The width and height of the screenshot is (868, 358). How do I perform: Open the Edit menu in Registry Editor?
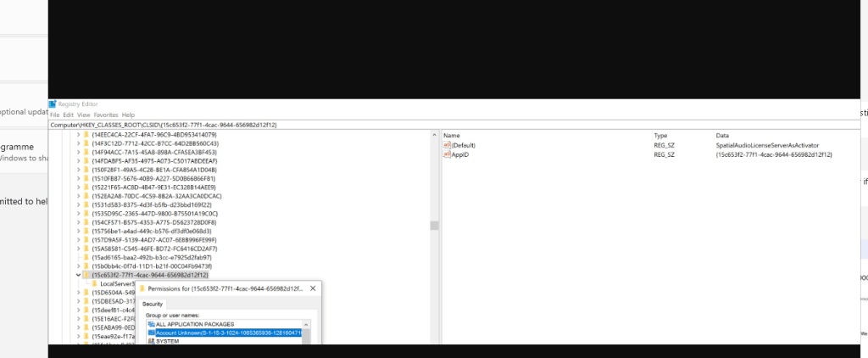point(68,115)
